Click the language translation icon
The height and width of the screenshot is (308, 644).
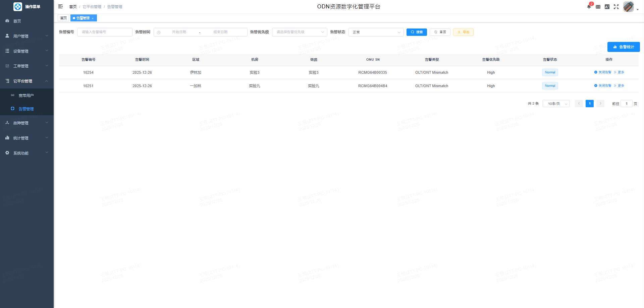point(607,7)
